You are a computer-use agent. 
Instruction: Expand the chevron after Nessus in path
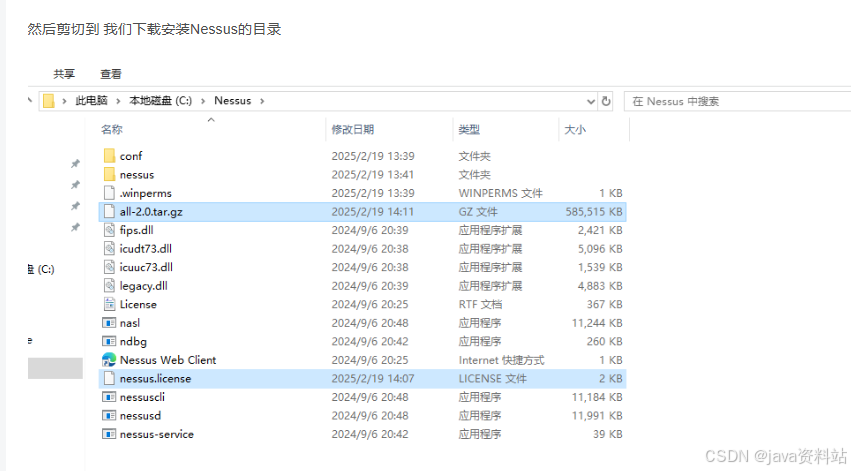(262, 101)
